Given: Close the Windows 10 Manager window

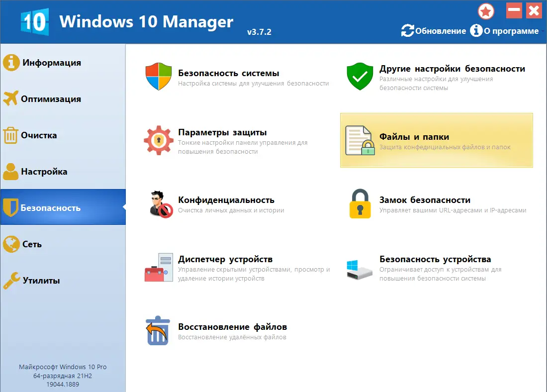Looking at the screenshot, I should coord(534,10).
